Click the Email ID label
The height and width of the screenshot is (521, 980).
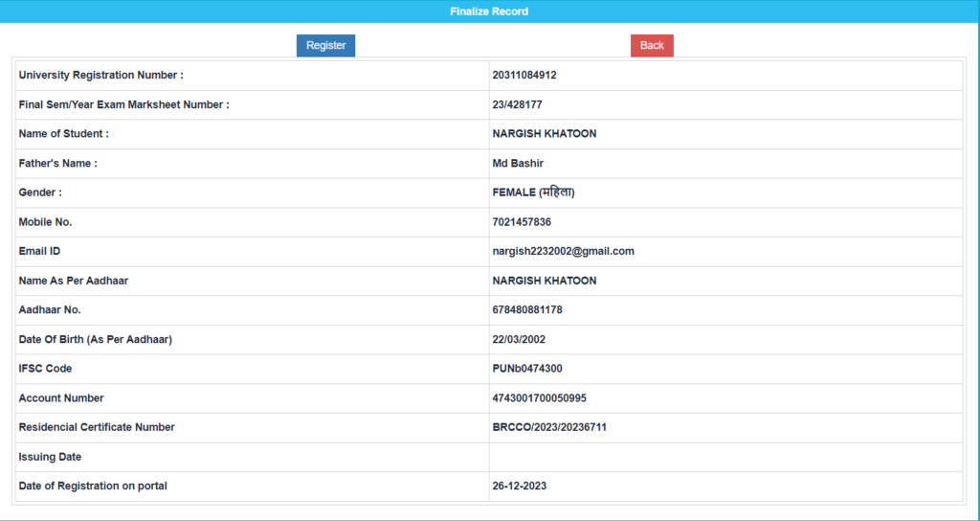coord(39,251)
